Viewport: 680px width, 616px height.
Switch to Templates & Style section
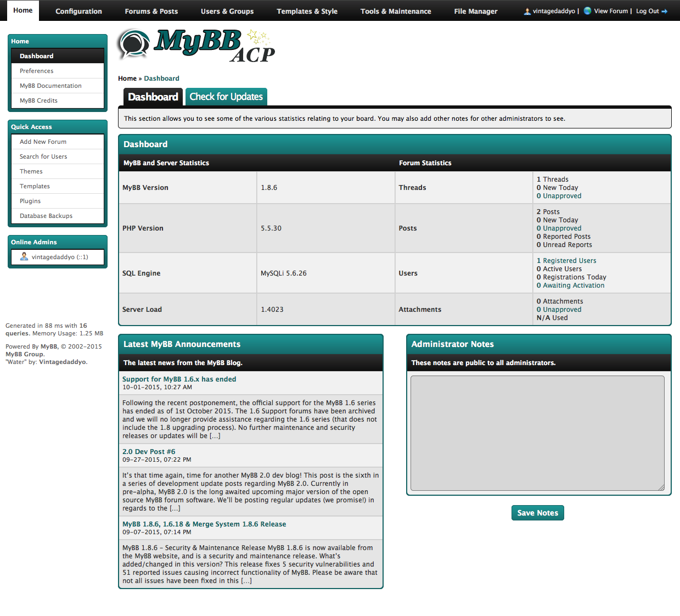[x=307, y=11]
